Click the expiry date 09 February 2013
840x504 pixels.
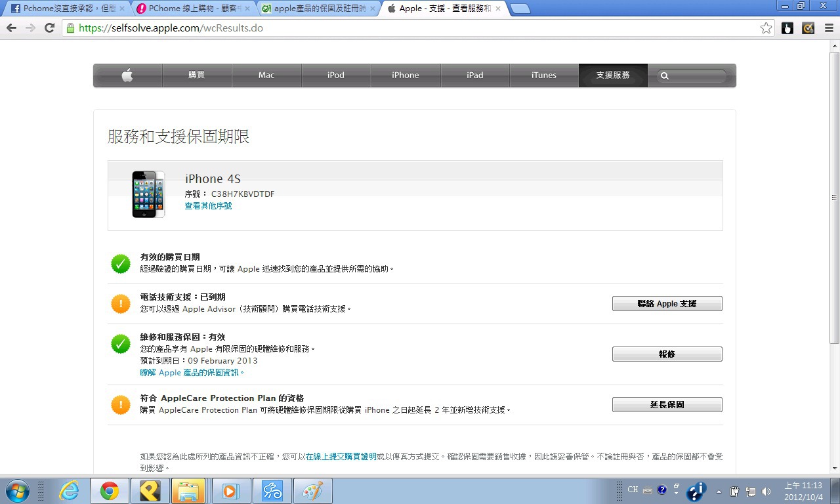pyautogui.click(x=223, y=361)
